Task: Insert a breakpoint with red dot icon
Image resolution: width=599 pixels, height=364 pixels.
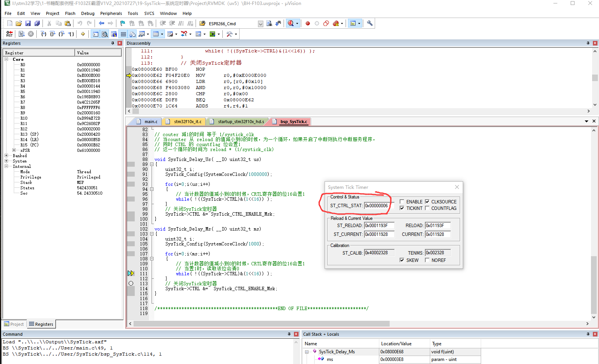Action: [x=308, y=23]
